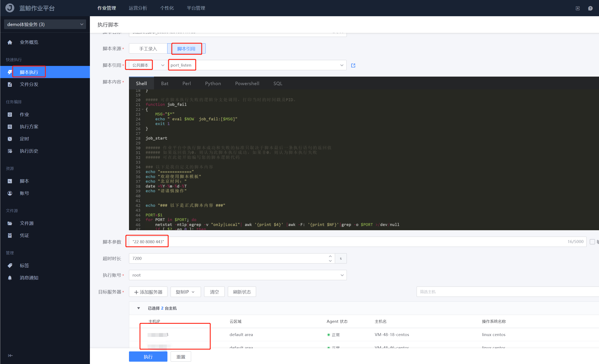
Task: Click the 文件分发 document icon
Action: [10, 84]
